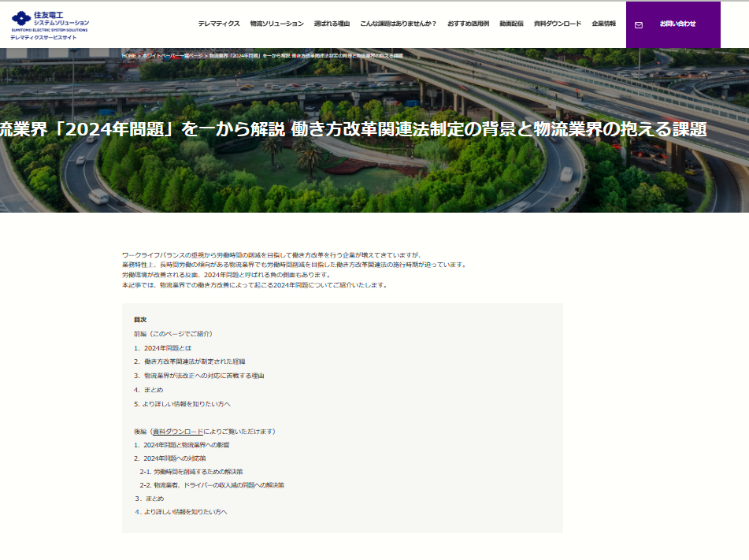Click 2-2. 物流業者、ドライバーの収入減の問題への解決策
The width and height of the screenshot is (749, 560).
tap(212, 485)
